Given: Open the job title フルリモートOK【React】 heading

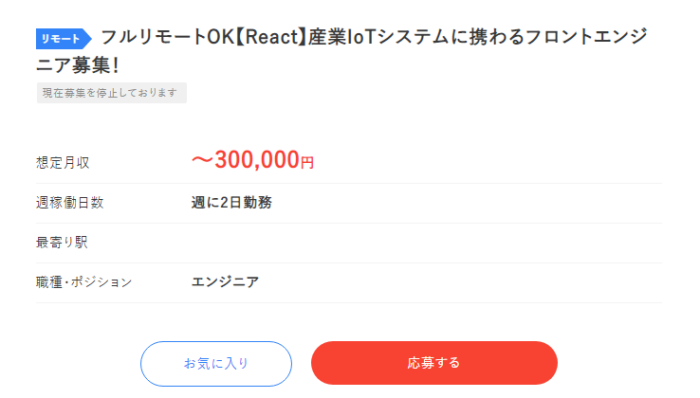Looking at the screenshot, I should coord(342,51).
